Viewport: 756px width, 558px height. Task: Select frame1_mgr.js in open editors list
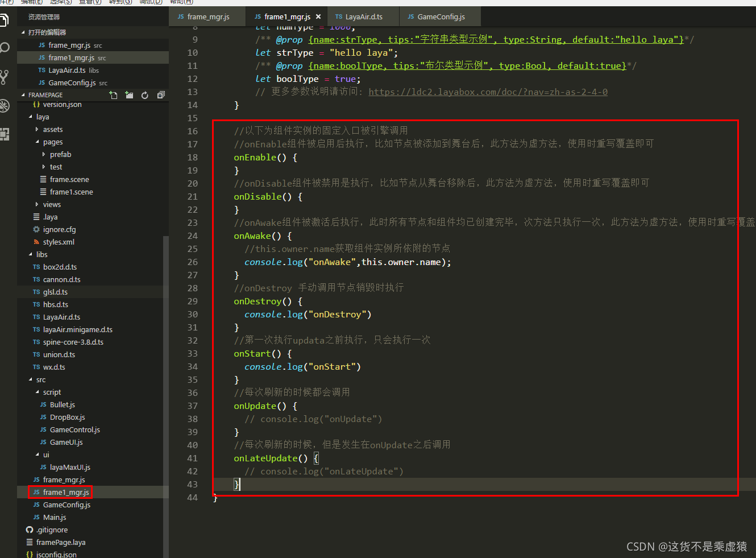coord(93,57)
